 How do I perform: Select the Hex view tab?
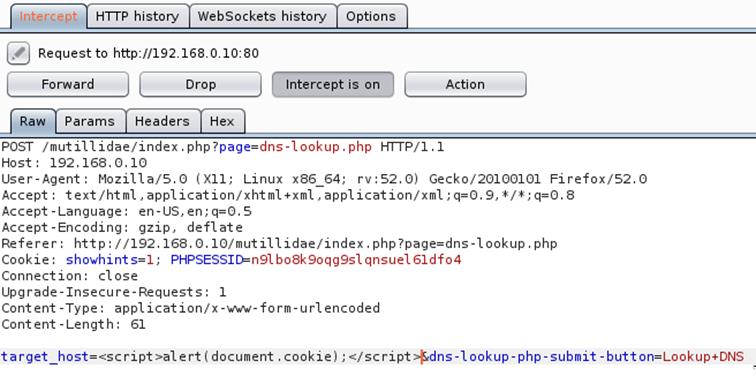click(x=222, y=121)
